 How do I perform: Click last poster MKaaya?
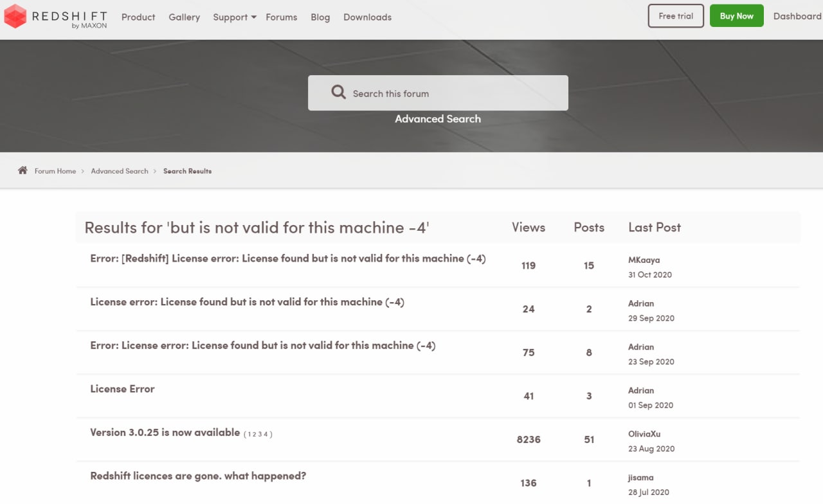(644, 260)
